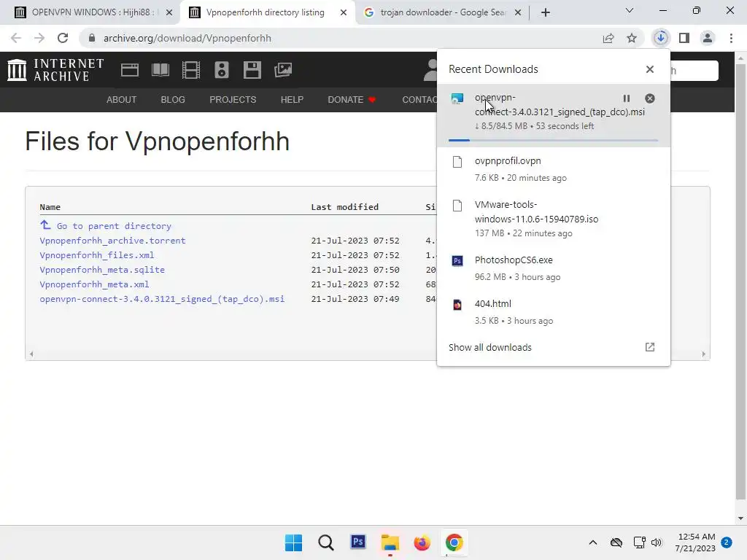The image size is (747, 560).
Task: Cancel the openvpn-connect msi download
Action: click(x=650, y=98)
